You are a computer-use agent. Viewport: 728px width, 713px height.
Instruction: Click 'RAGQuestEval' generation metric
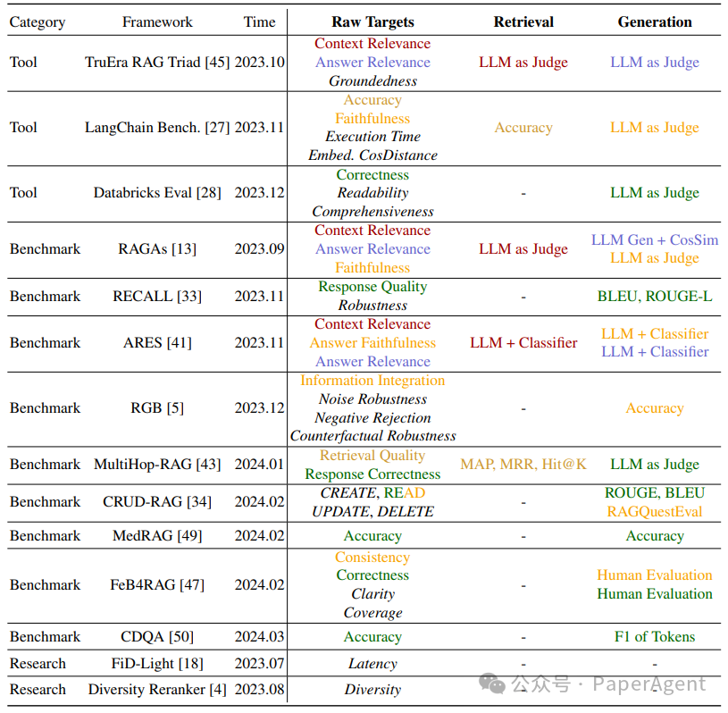[655, 512]
